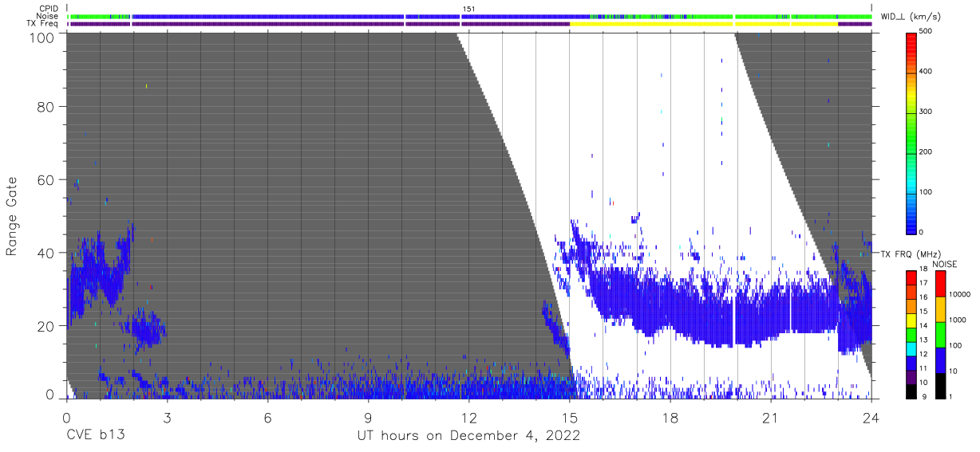Click the NOISE legend title

click(944, 263)
